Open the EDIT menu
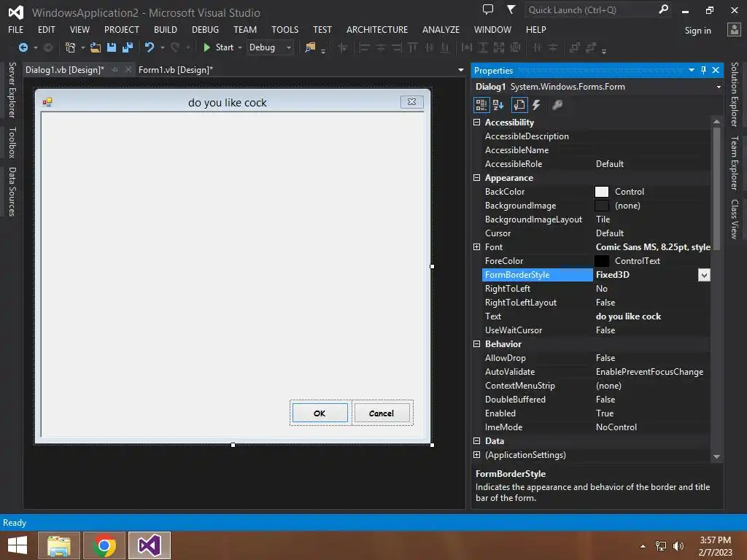The width and height of the screenshot is (747, 560). (46, 29)
